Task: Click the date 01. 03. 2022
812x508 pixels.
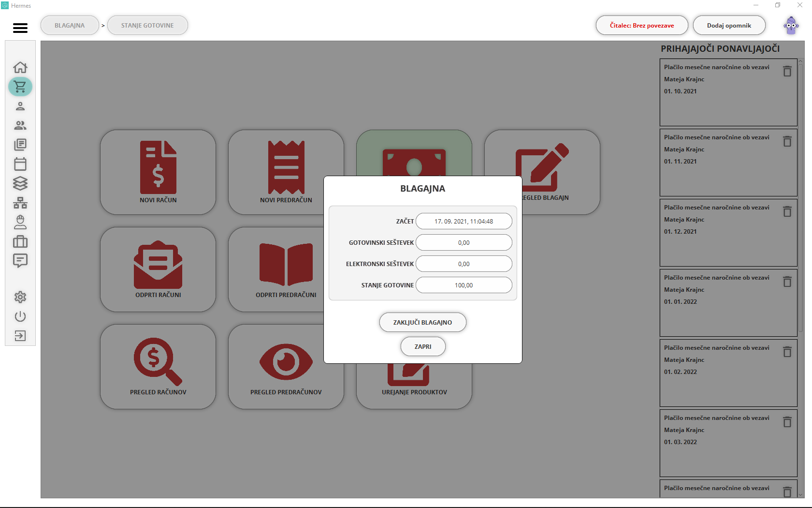Action: click(681, 442)
